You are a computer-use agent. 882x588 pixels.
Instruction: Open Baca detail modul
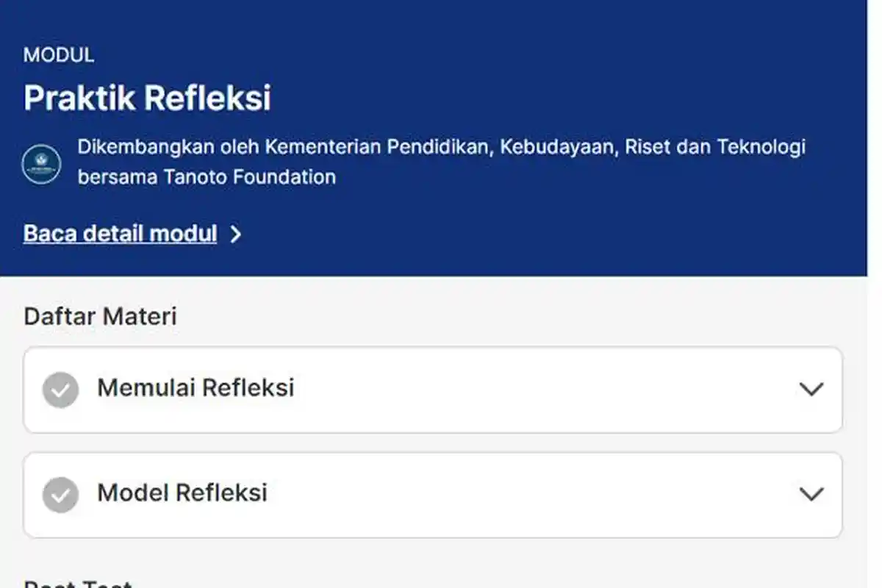click(119, 233)
